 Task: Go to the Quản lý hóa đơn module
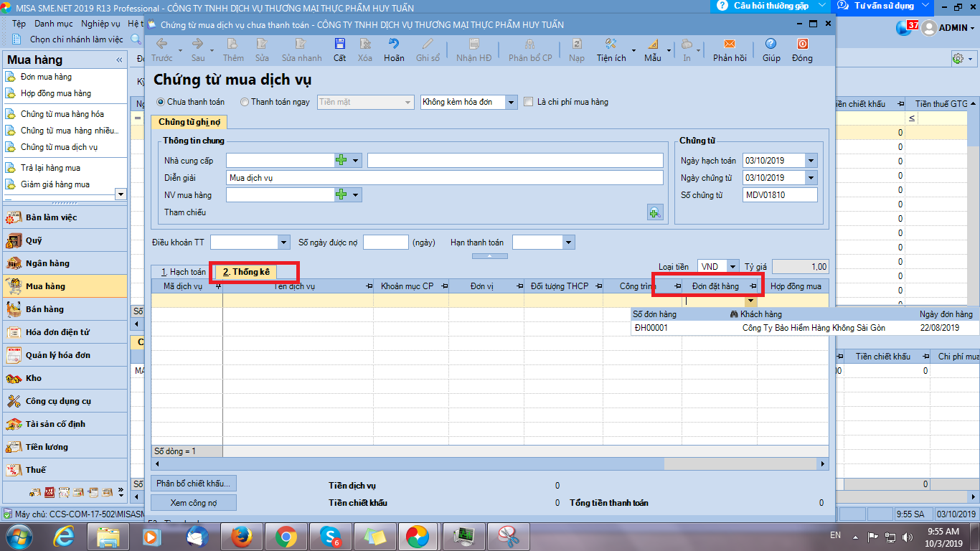pos(65,355)
